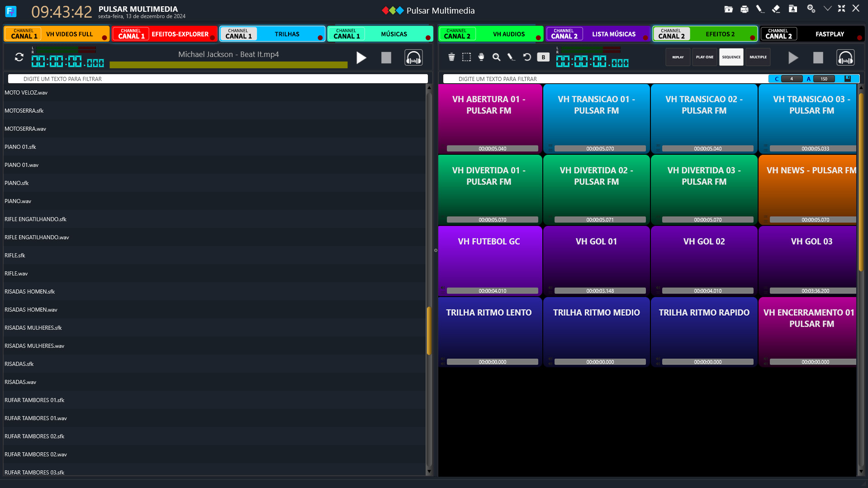This screenshot has width=868, height=488.
Task: Trigger VH GOL 02 pad
Action: 704,261
